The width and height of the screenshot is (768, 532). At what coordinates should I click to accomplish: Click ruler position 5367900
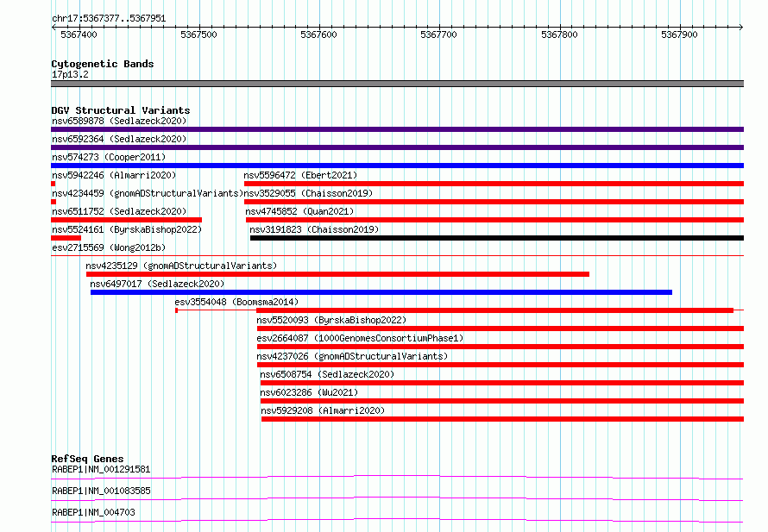(679, 34)
